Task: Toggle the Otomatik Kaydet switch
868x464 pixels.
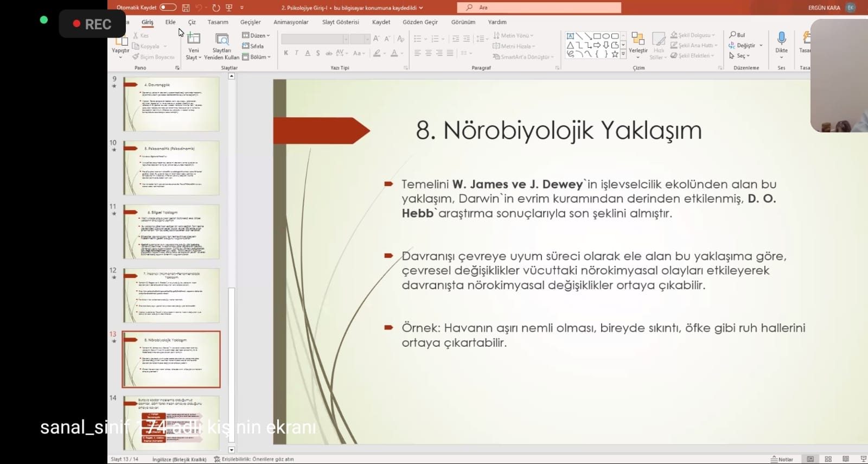Action: click(x=168, y=8)
